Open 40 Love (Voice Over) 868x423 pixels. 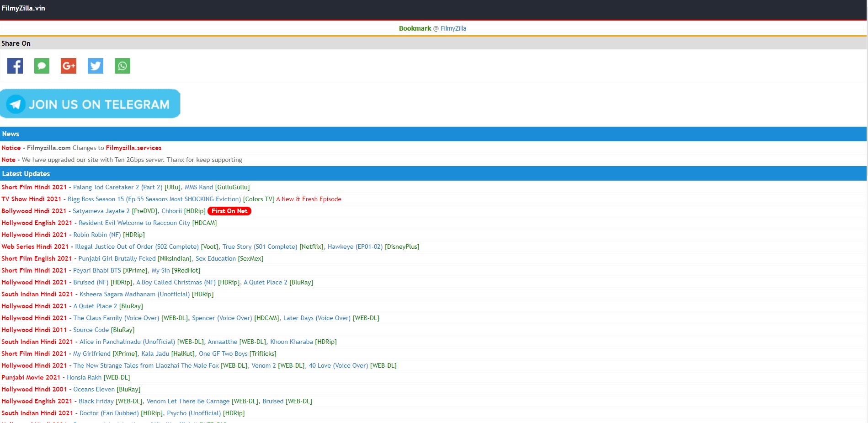[x=338, y=365]
